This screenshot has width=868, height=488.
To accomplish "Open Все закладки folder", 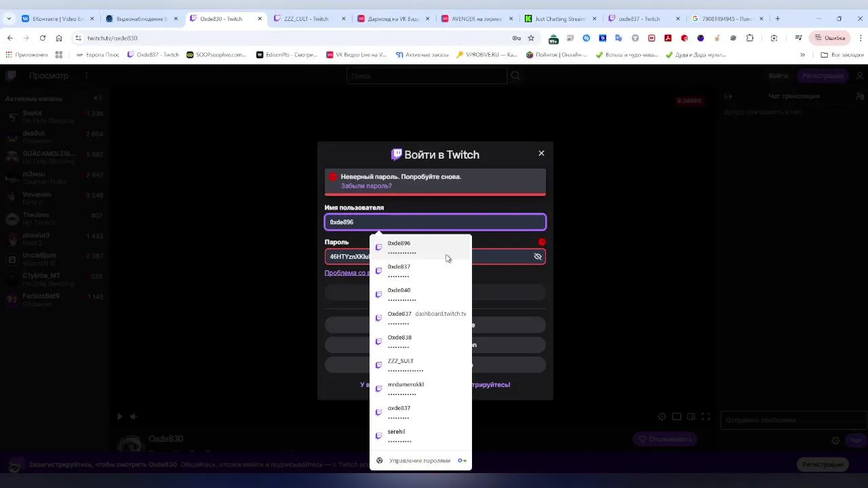I will point(841,54).
